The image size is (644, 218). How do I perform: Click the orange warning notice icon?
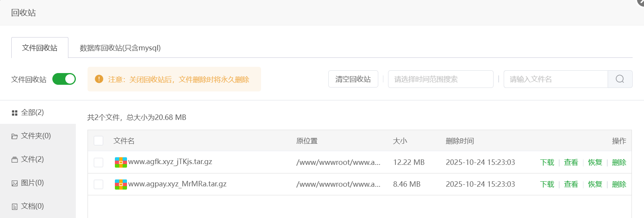99,79
